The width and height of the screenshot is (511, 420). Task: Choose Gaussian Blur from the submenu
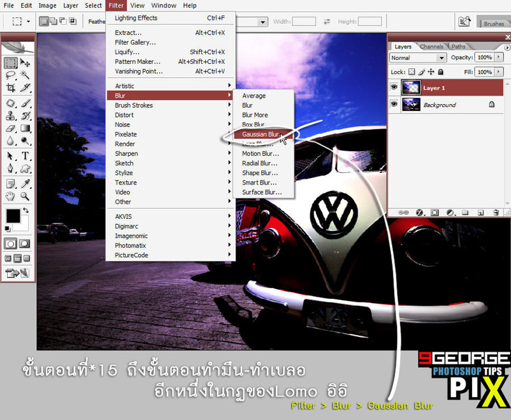pyautogui.click(x=264, y=134)
